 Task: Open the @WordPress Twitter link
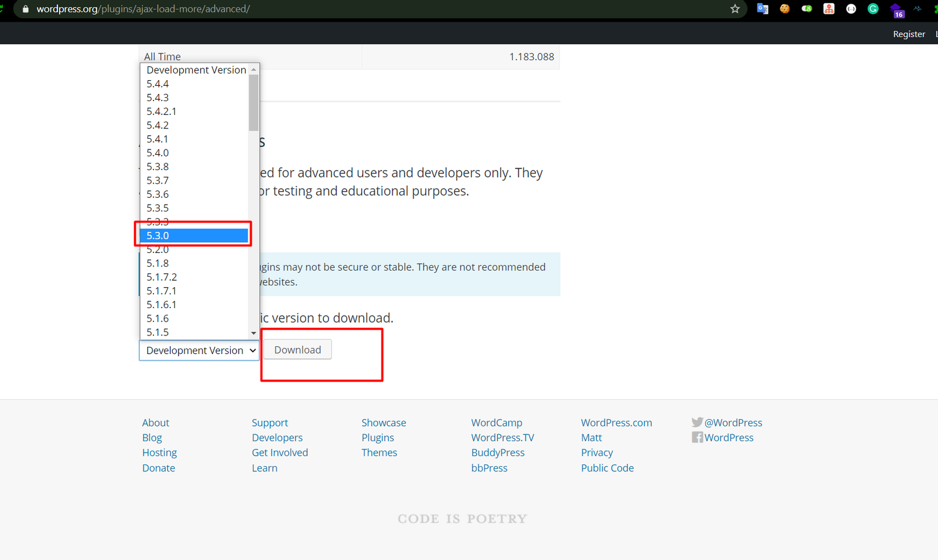click(x=733, y=422)
